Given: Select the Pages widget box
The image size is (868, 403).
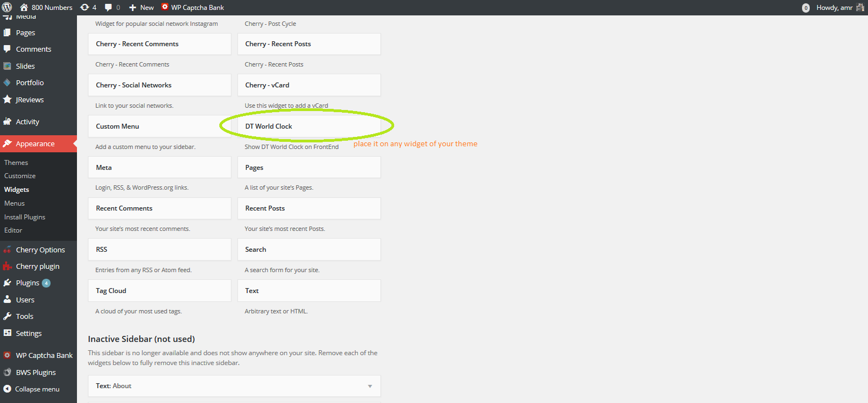Looking at the screenshot, I should point(309,168).
